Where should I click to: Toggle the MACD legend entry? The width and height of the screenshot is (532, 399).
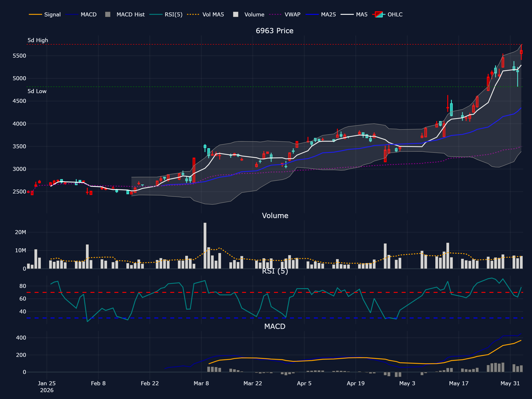[x=81, y=14]
